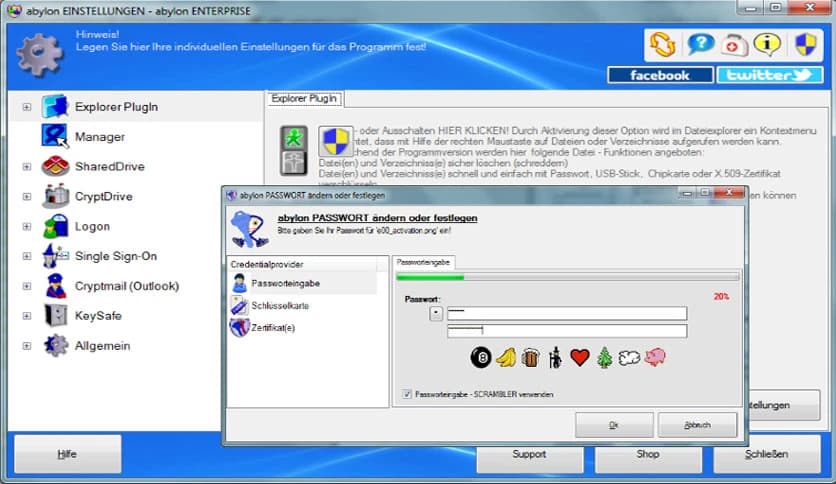Viewport: 836px width, 484px height.
Task: Click the green tree scrambler symbol
Action: pos(604,357)
